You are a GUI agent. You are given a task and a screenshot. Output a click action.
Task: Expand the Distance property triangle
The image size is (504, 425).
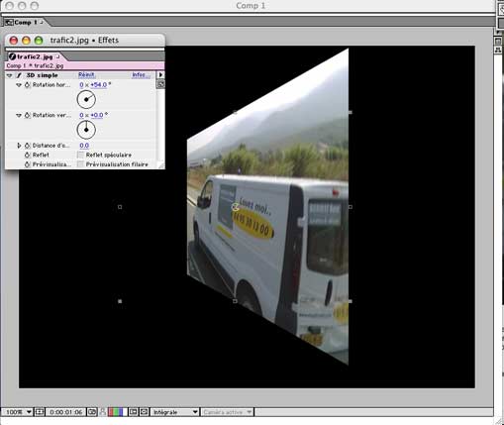pyautogui.click(x=19, y=146)
